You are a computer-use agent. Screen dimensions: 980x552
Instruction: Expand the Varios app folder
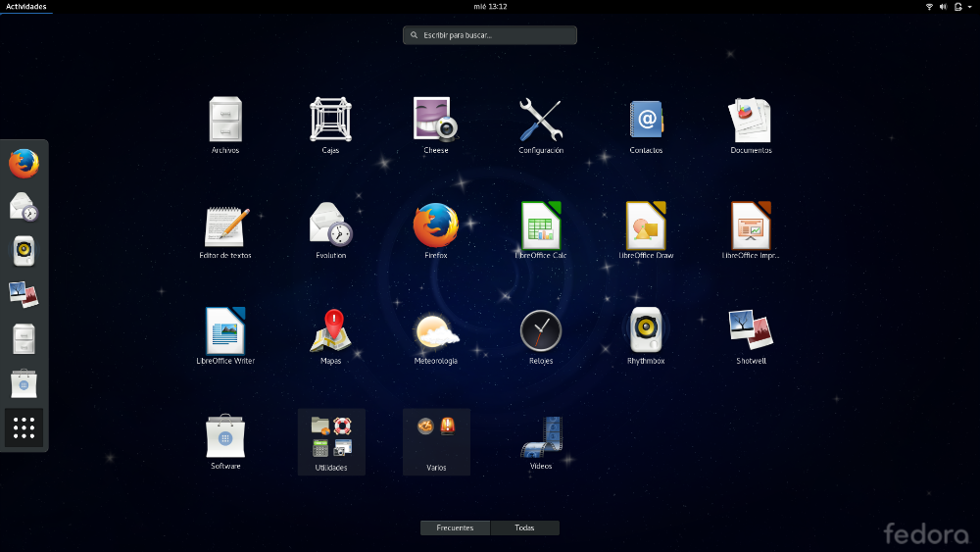436,442
